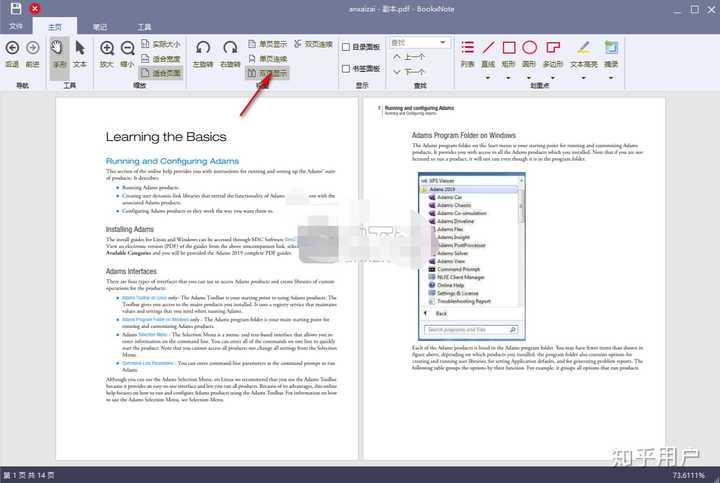Select the line (直线) drawing tool
Image resolution: width=720 pixels, height=483 pixels.
tap(488, 54)
